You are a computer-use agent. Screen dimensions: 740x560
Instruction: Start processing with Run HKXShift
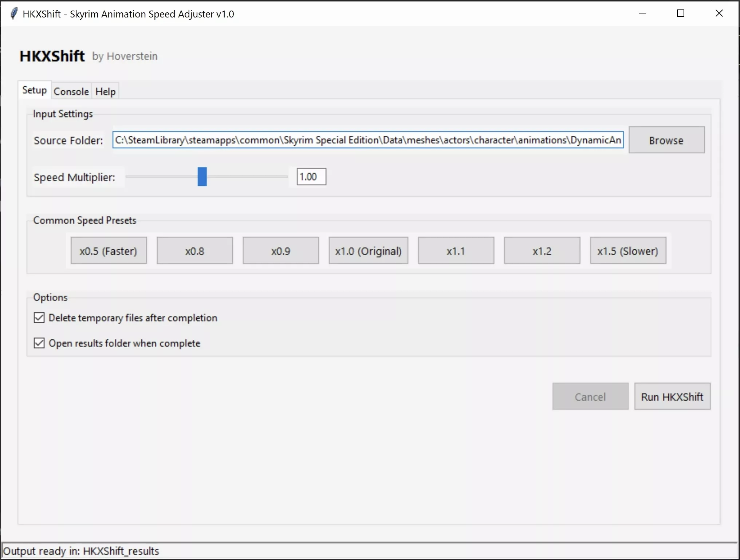coord(672,396)
